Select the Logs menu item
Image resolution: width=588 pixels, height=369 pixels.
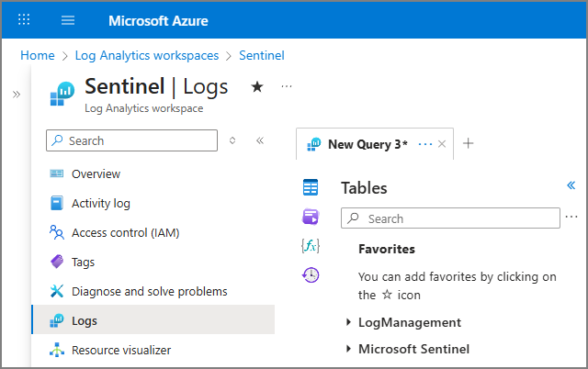(153, 320)
